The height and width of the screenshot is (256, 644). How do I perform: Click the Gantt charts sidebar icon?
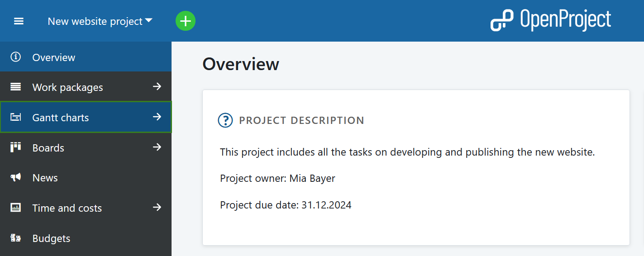point(16,117)
